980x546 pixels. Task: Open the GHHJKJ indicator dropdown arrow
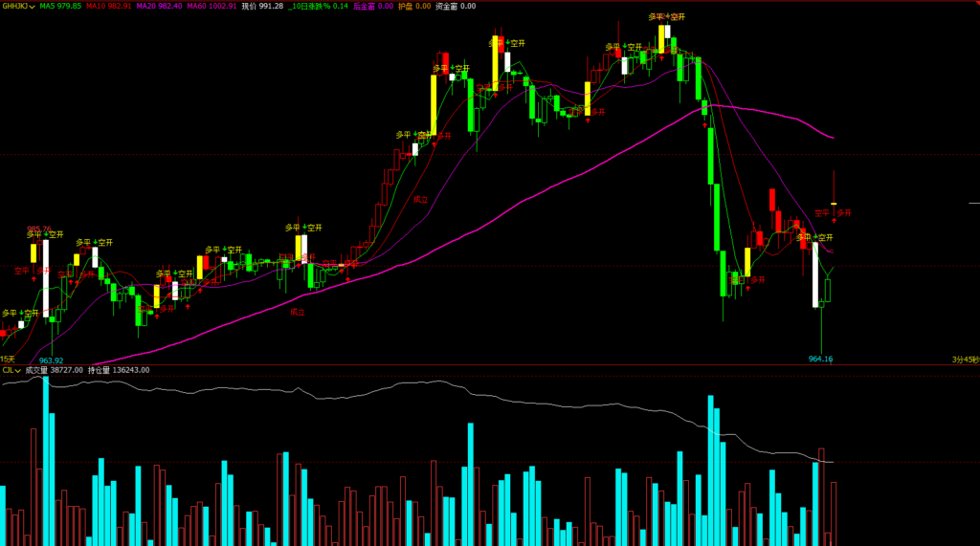tap(33, 7)
